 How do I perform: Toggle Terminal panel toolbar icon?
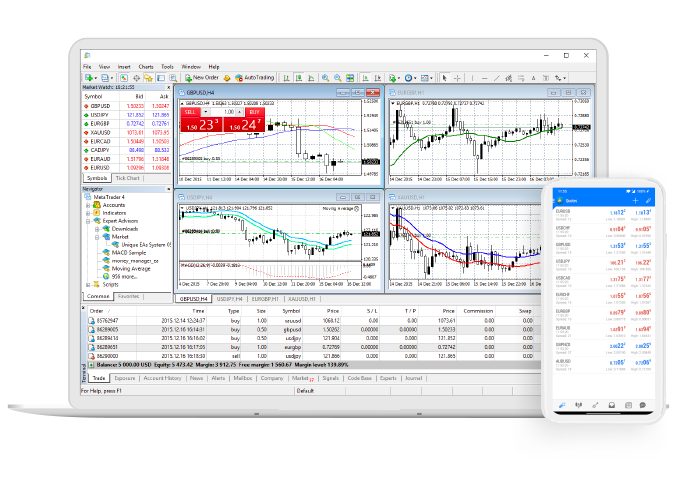[x=161, y=78]
